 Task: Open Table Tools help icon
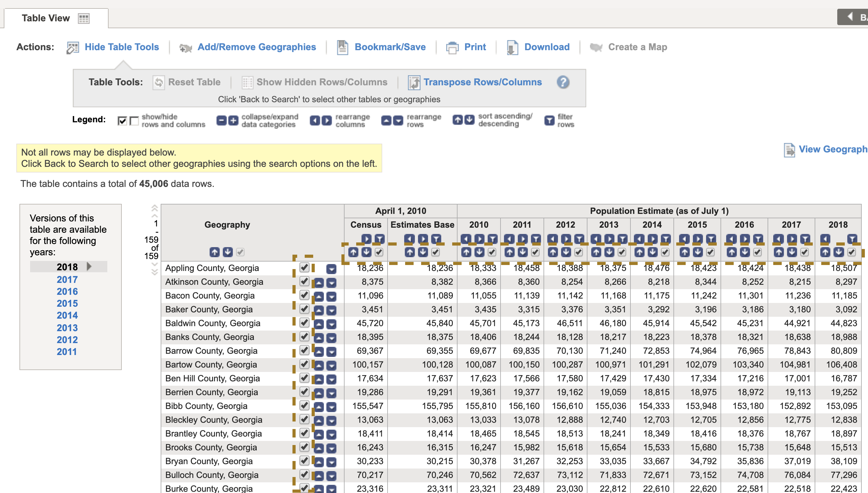tap(563, 82)
